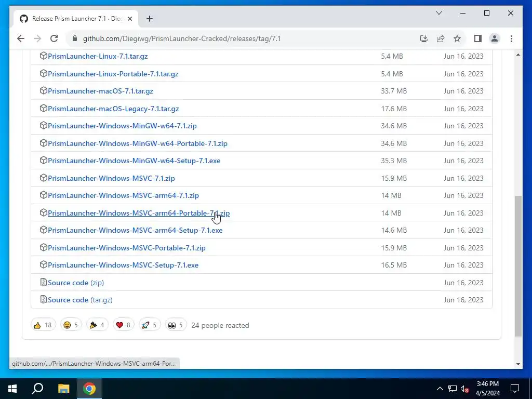This screenshot has height=399, width=532.
Task: Download Source code (zip)
Action: pos(76,283)
